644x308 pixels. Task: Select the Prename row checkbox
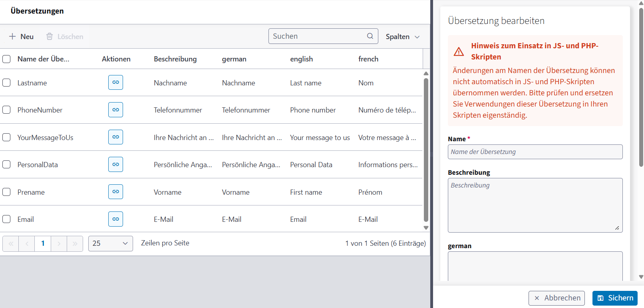[6, 192]
